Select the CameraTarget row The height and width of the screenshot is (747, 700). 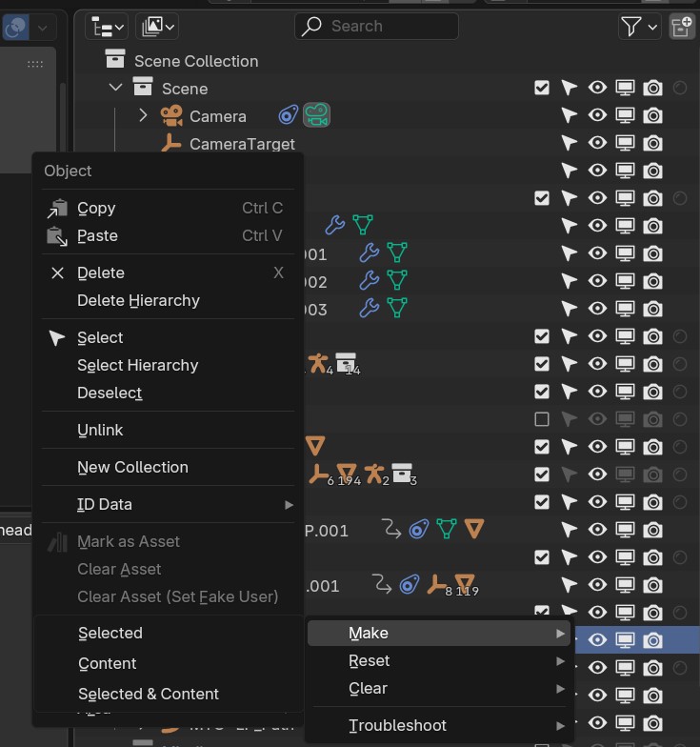pos(242,144)
